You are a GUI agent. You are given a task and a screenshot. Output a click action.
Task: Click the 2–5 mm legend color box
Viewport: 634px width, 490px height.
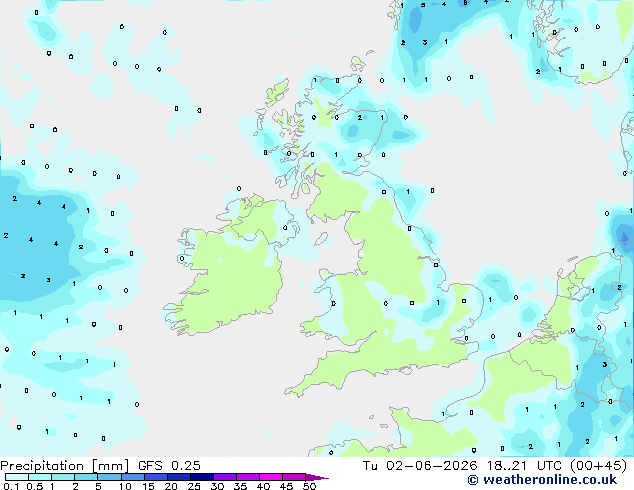(x=86, y=477)
